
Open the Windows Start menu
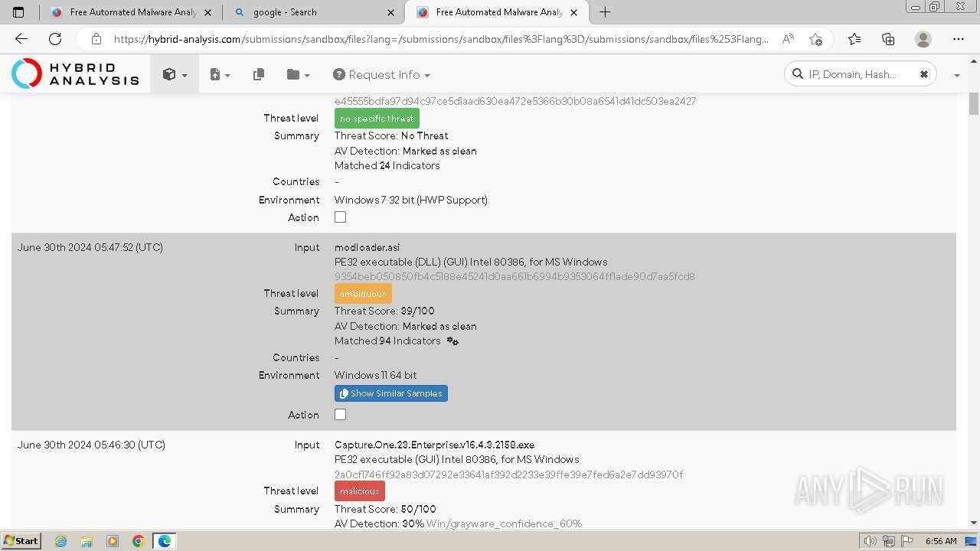(x=21, y=541)
